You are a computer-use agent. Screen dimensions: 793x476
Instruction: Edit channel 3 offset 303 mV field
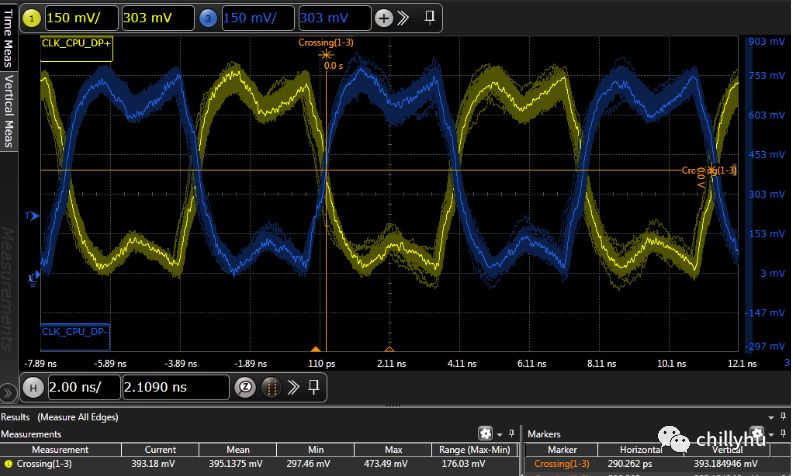pos(334,18)
